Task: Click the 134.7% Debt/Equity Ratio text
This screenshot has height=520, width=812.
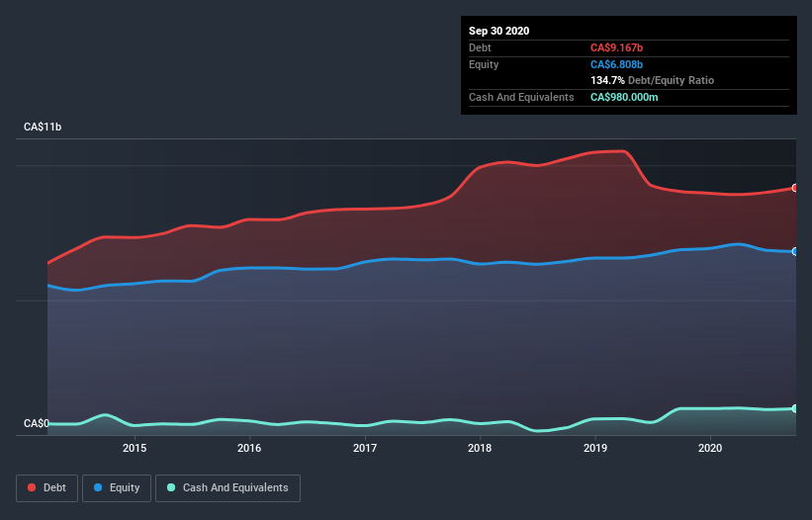Action: tap(653, 81)
